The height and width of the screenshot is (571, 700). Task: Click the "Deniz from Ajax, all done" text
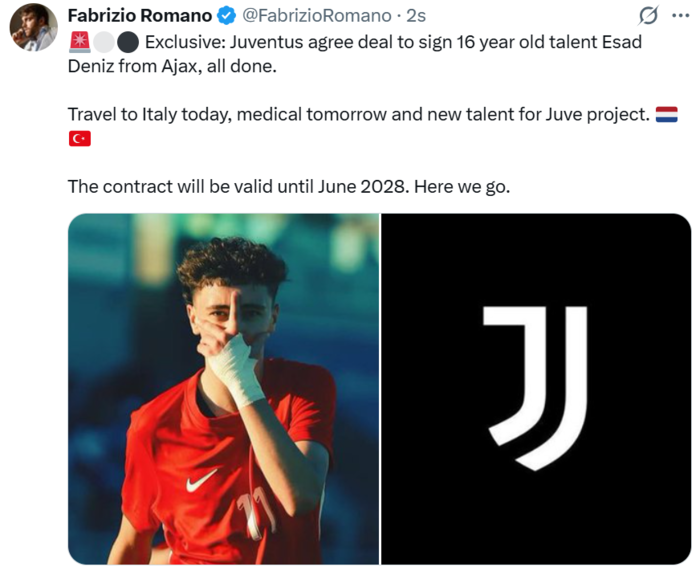[x=172, y=66]
